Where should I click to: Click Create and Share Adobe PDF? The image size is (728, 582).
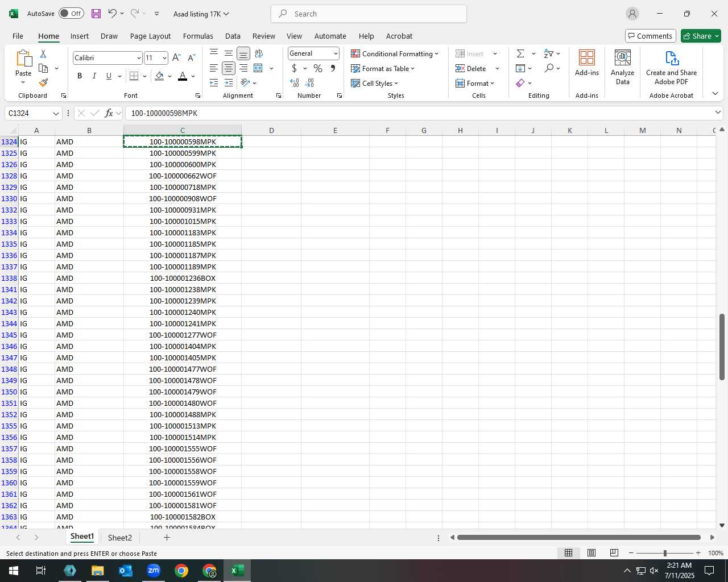(671, 67)
